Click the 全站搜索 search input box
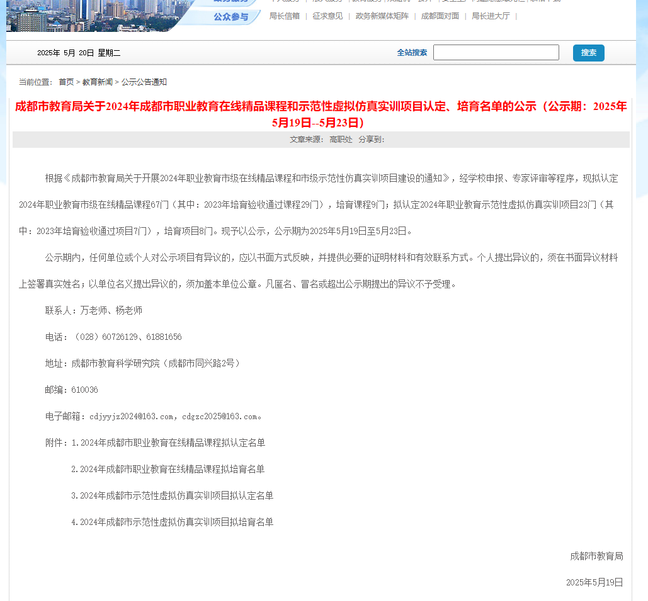648x601 pixels. point(496,52)
